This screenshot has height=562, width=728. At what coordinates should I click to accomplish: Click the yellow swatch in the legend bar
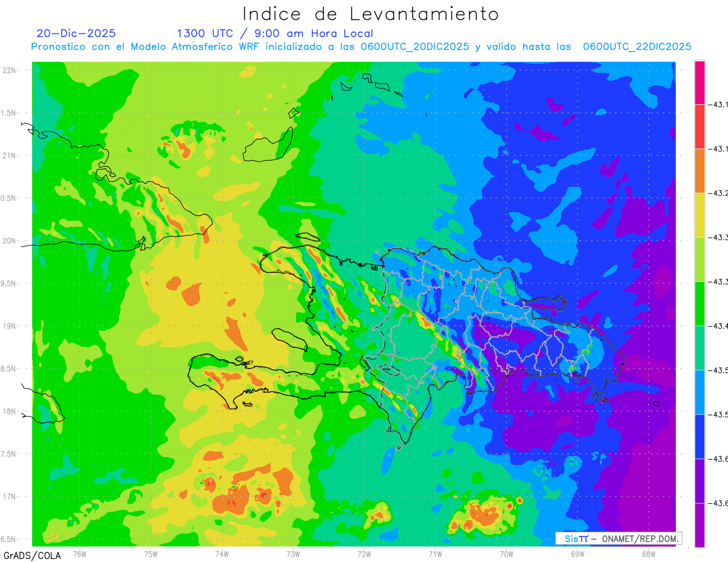tap(699, 215)
